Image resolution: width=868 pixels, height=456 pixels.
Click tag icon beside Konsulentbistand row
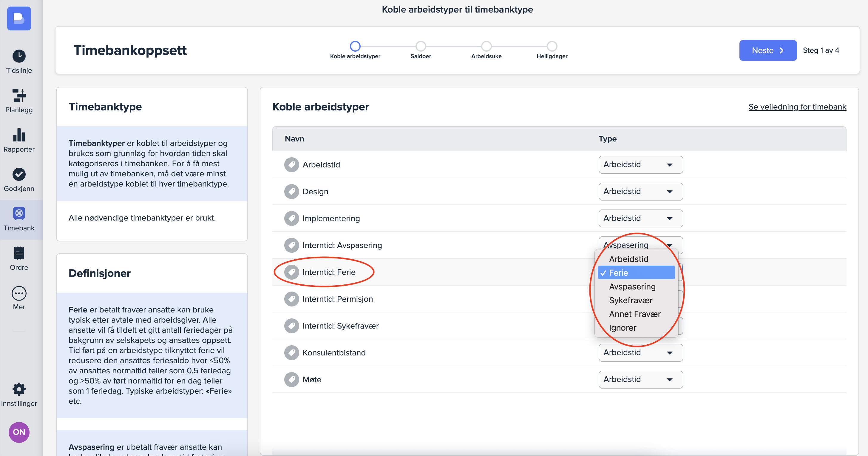291,352
